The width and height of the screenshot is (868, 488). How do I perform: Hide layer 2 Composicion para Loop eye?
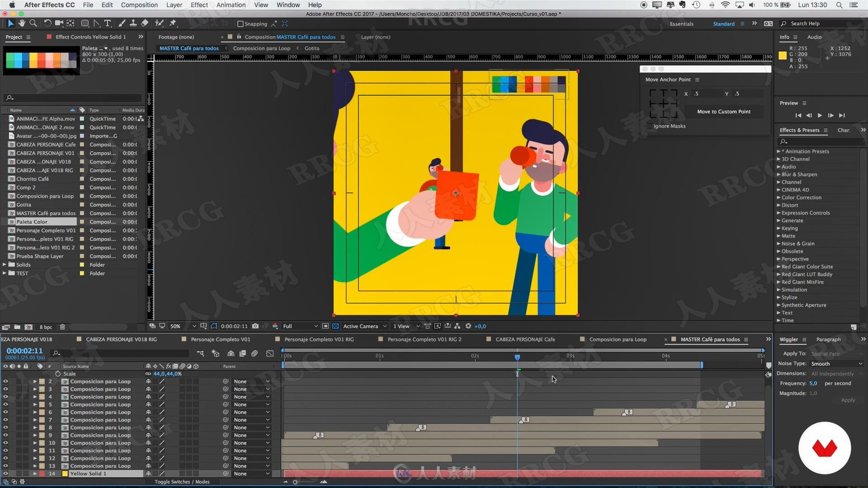[x=5, y=381]
